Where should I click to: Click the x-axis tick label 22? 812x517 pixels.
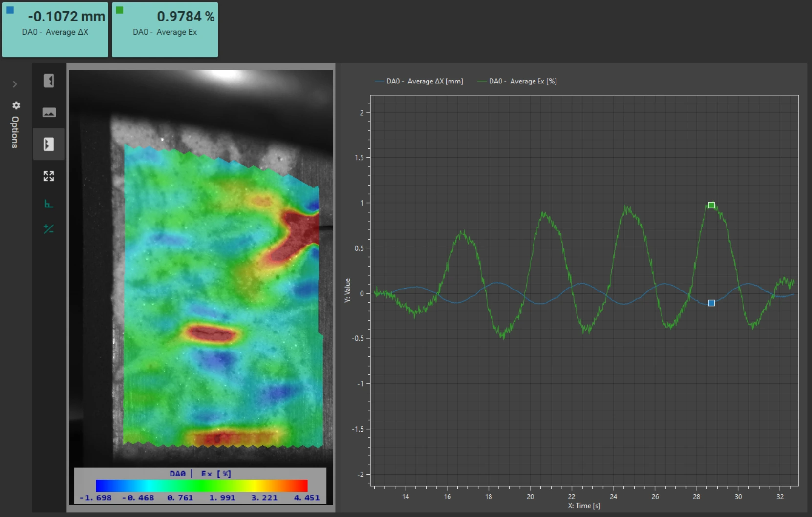click(572, 496)
